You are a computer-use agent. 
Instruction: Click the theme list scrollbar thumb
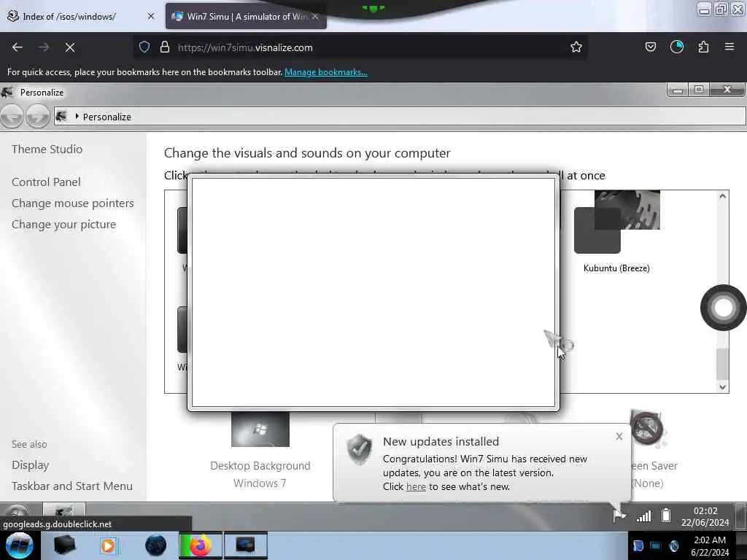[723, 364]
